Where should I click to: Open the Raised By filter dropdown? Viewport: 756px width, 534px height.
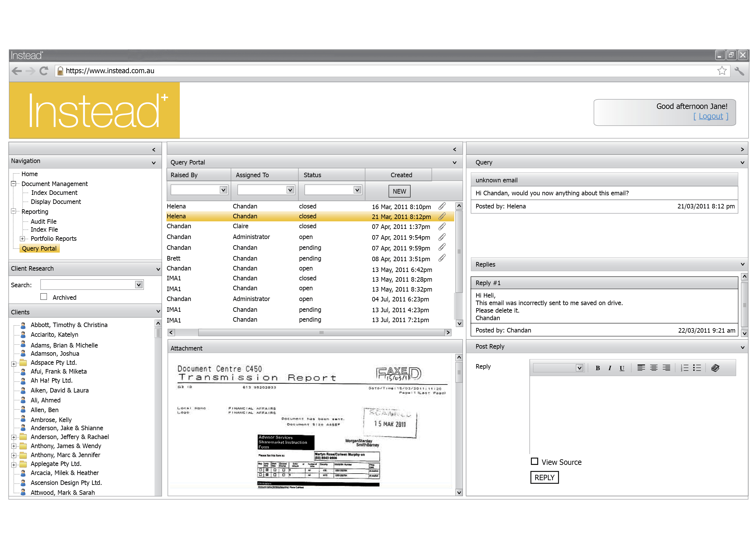coord(223,190)
